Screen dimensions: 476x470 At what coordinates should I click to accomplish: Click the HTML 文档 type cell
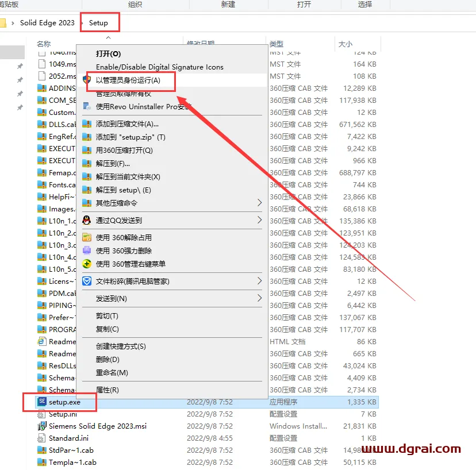[287, 342]
